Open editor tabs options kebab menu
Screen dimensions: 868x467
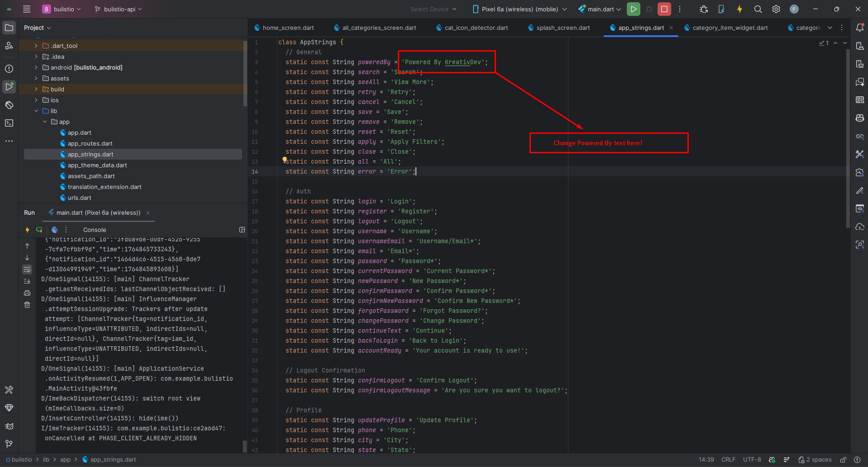pyautogui.click(x=842, y=28)
